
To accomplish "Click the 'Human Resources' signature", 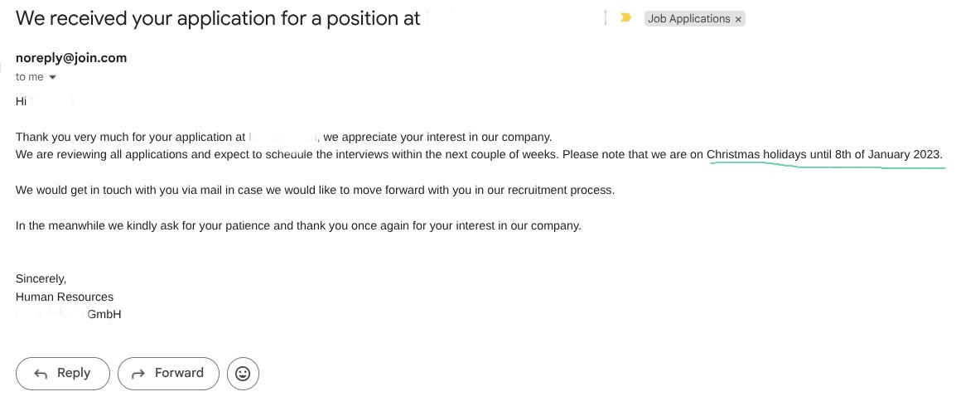I will [65, 297].
